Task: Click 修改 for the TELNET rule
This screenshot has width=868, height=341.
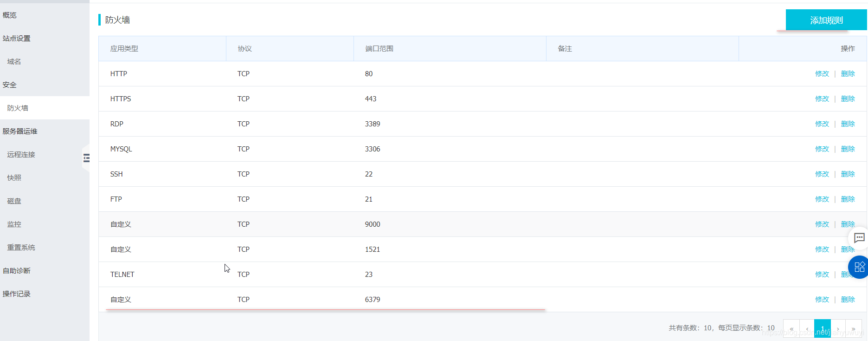Action: (x=822, y=274)
